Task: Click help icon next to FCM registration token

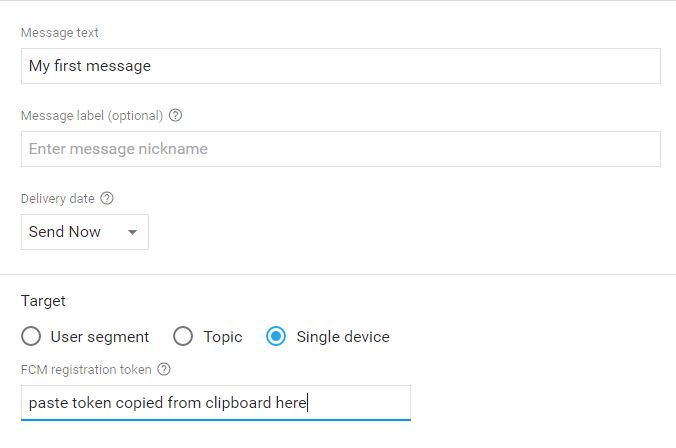Action: [x=165, y=369]
